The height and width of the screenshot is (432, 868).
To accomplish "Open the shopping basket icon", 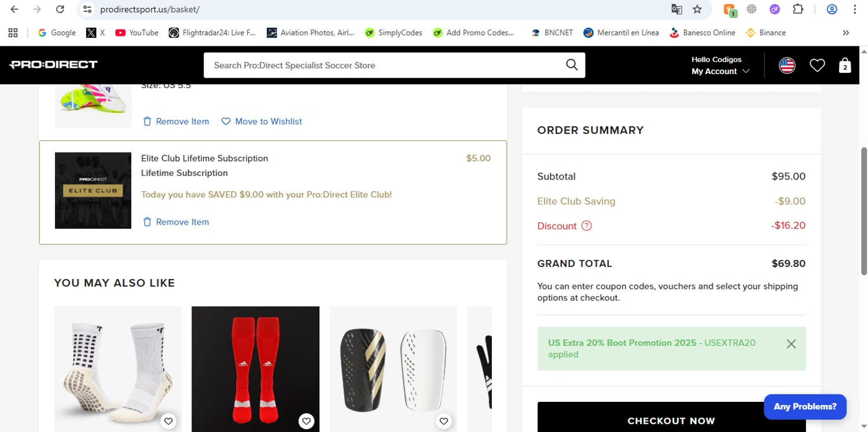I will click(x=845, y=65).
